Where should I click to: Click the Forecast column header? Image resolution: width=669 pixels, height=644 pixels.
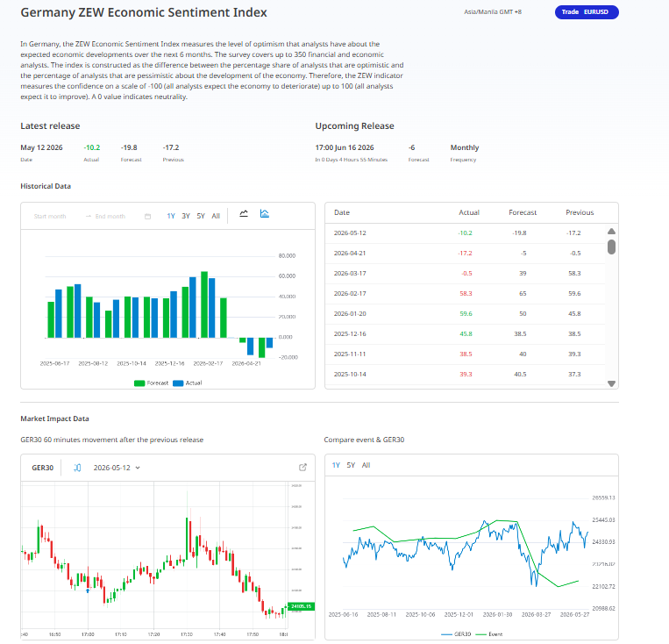[523, 212]
